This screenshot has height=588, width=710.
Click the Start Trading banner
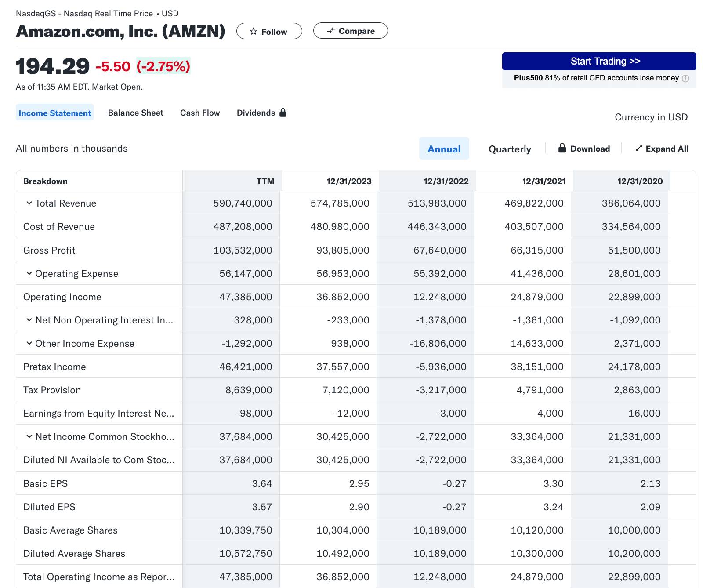[x=599, y=62]
